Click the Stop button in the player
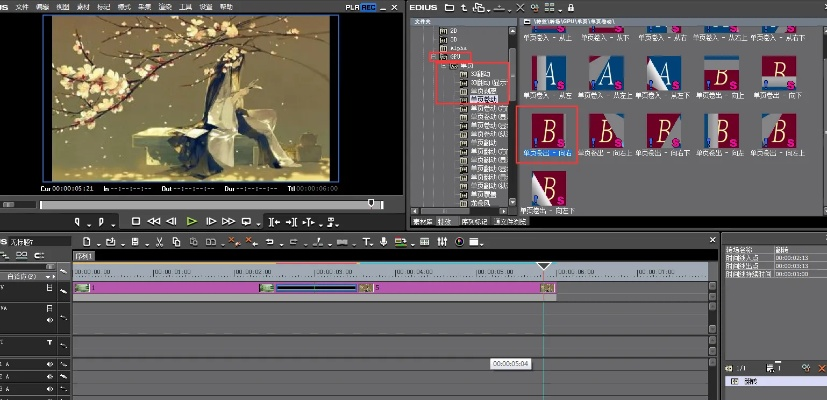 pos(136,220)
